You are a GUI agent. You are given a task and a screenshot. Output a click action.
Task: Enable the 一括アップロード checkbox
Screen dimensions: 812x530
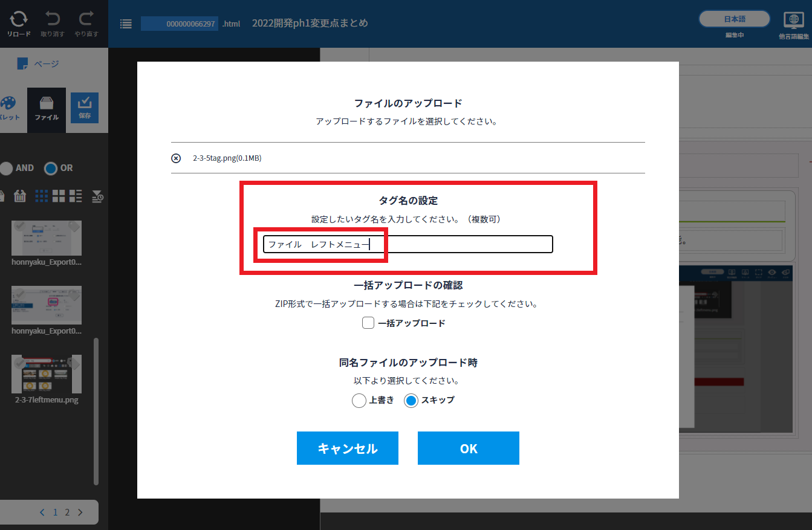pyautogui.click(x=368, y=323)
